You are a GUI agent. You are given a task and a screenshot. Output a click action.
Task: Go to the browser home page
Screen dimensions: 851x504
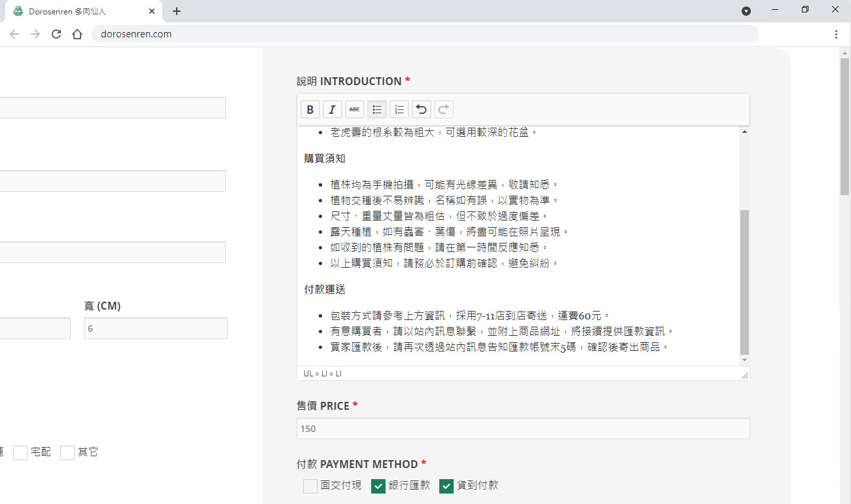[x=77, y=34]
